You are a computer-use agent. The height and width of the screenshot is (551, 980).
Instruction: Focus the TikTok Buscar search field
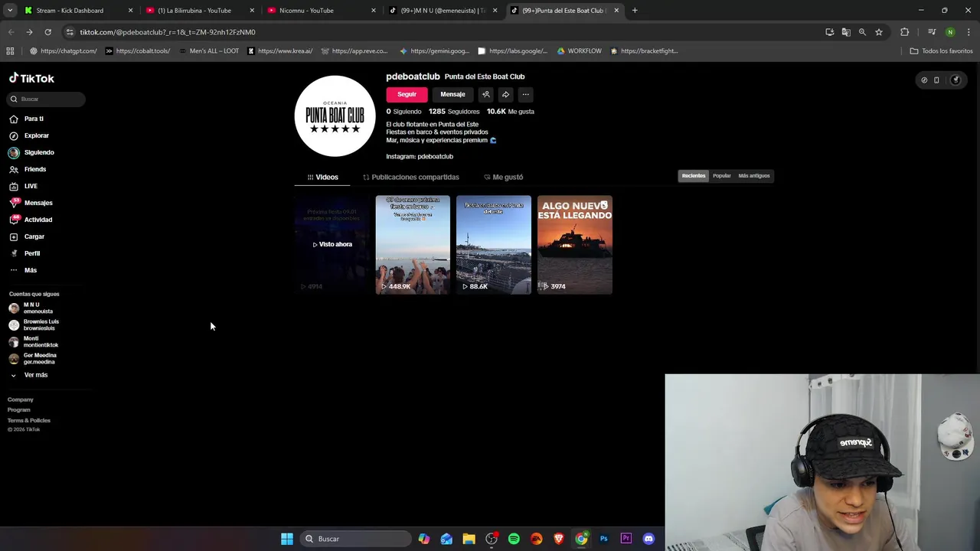click(x=47, y=99)
